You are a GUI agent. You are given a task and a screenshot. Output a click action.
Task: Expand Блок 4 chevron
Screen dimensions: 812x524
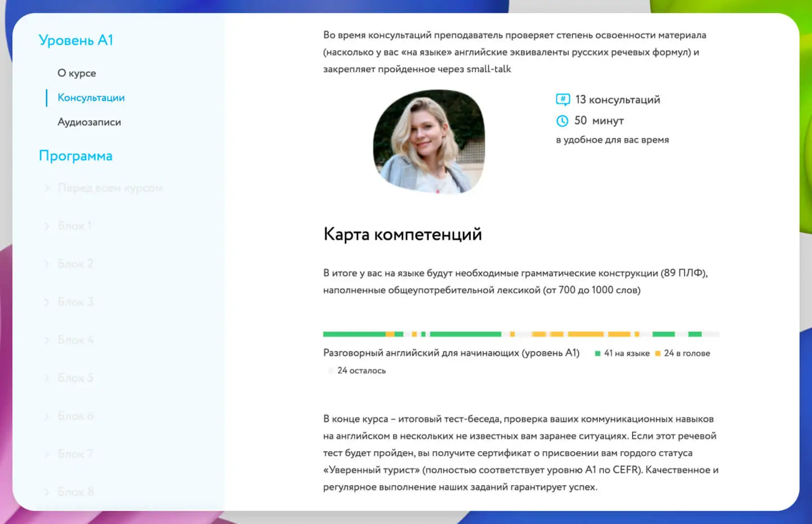(x=47, y=340)
